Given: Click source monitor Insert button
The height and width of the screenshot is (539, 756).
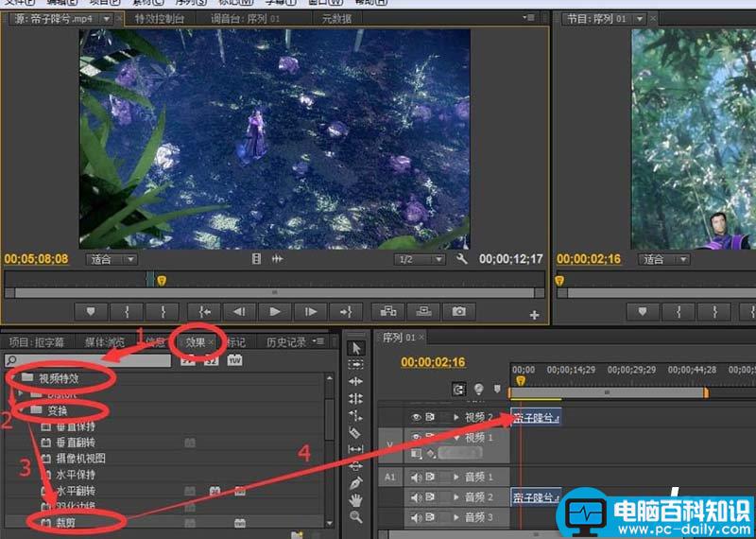Looking at the screenshot, I should tap(388, 312).
